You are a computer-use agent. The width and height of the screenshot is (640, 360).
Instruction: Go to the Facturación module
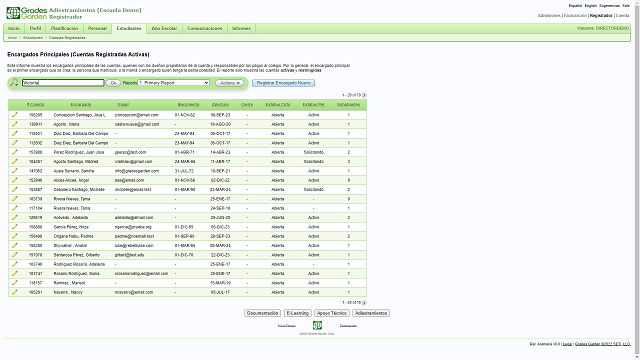(575, 16)
